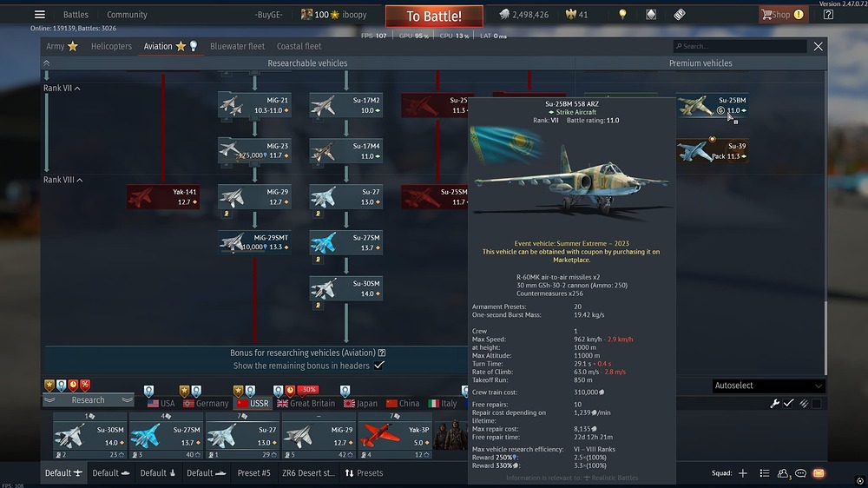Viewport: 868px width, 488px height.
Task: Select the Japan nation tab
Action: click(x=360, y=403)
